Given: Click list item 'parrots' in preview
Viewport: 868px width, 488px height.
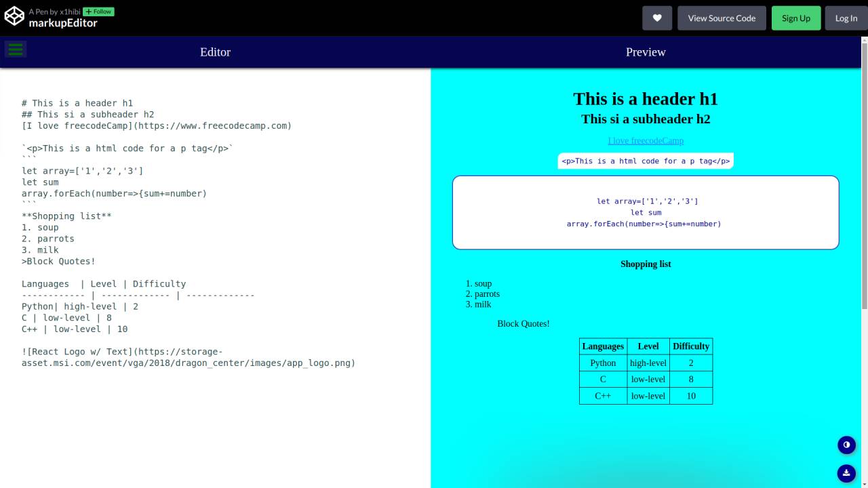Looking at the screenshot, I should [x=487, y=294].
